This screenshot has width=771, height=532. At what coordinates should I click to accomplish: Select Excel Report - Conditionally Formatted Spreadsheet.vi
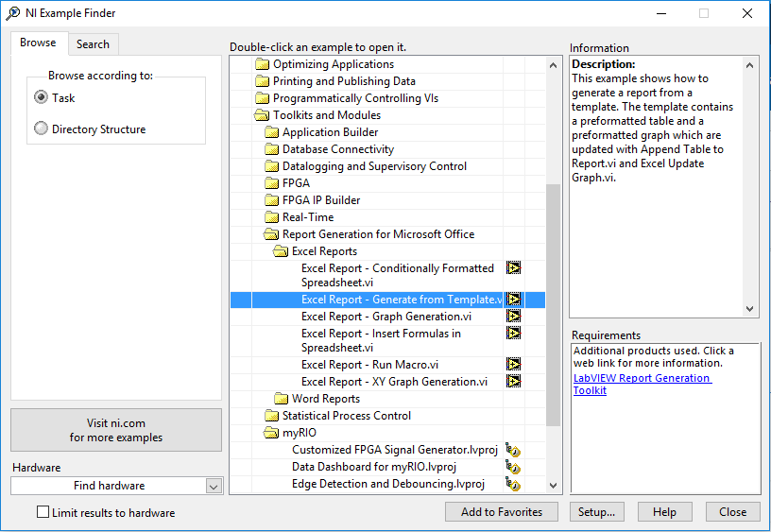pos(397,275)
